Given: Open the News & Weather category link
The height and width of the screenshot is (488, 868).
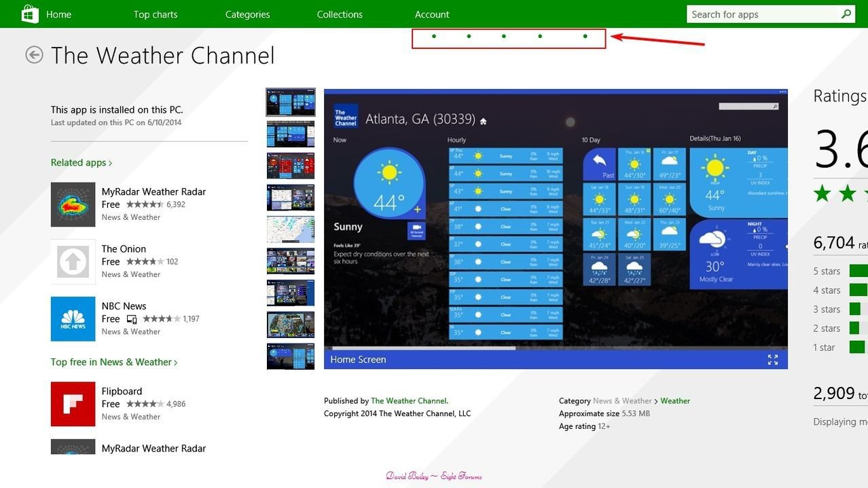Looking at the screenshot, I should click(x=622, y=400).
